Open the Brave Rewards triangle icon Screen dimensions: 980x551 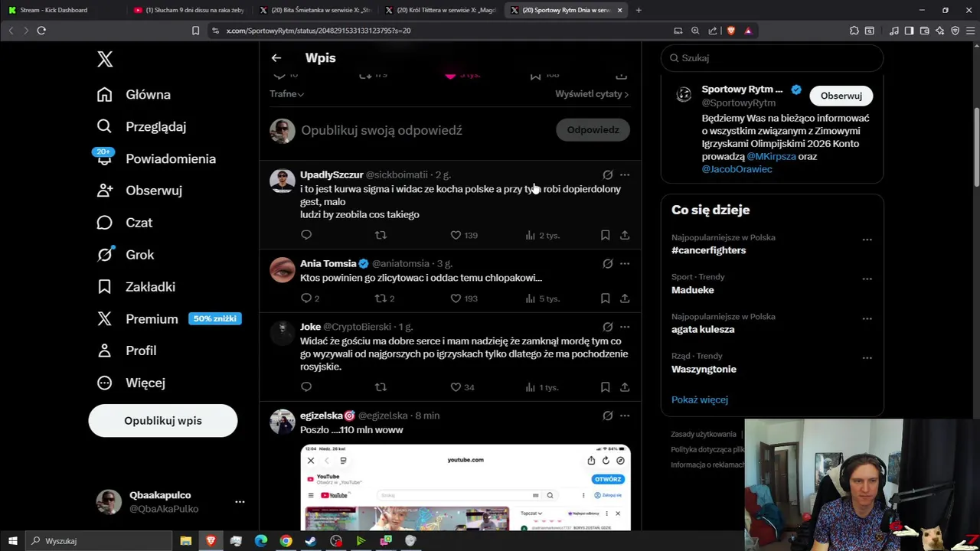pos(748,31)
